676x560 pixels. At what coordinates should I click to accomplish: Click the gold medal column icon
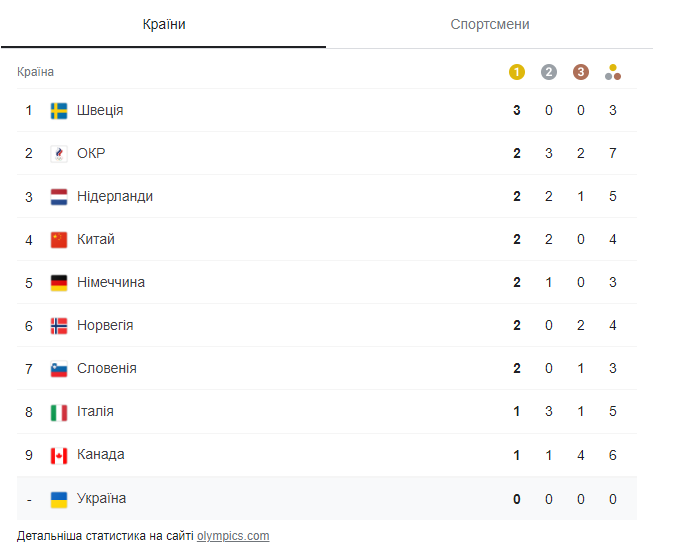[517, 72]
